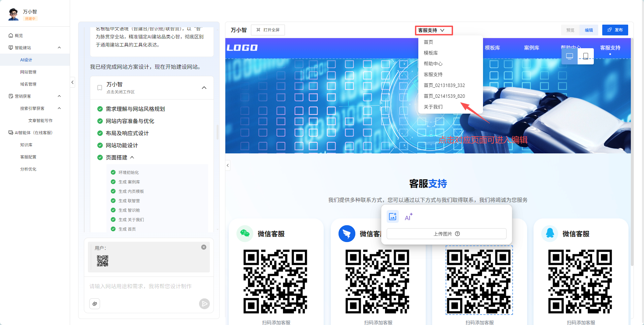Click the attachment paperclip icon

click(95, 304)
